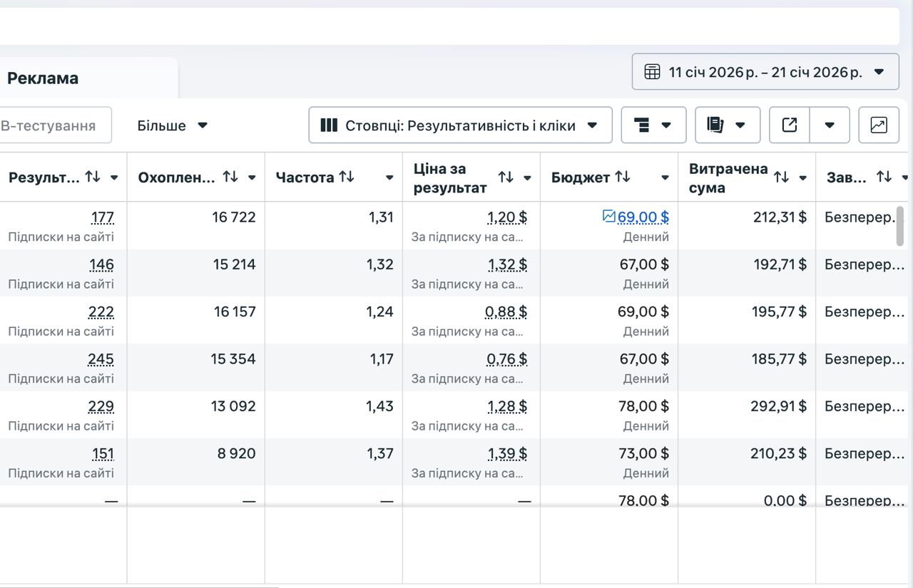Sort by the Бюджет column arrows

click(623, 177)
